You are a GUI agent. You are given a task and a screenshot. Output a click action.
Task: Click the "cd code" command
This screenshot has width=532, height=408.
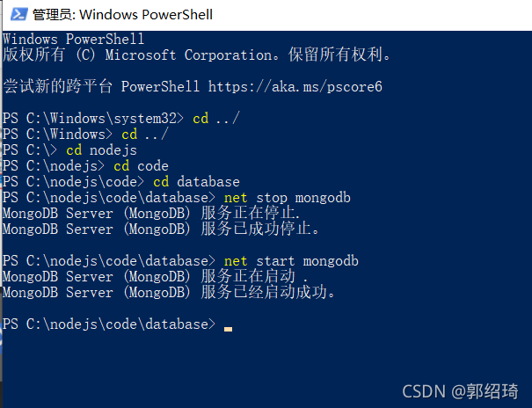(x=141, y=166)
